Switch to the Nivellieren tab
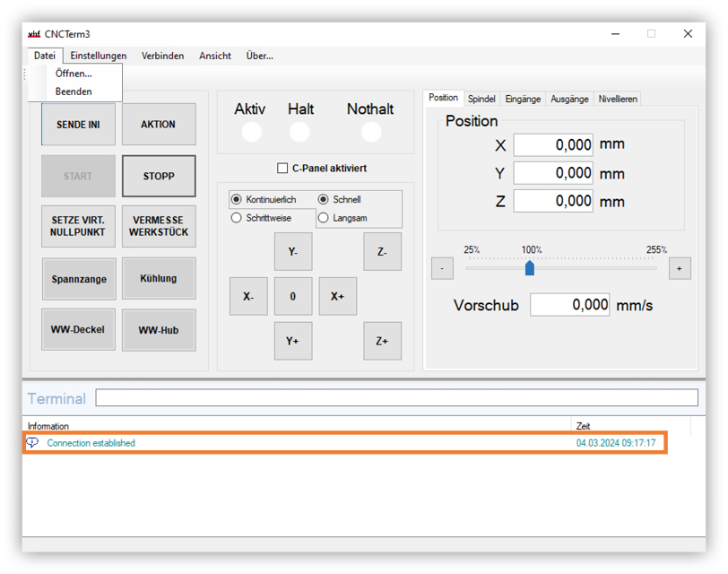 [618, 99]
